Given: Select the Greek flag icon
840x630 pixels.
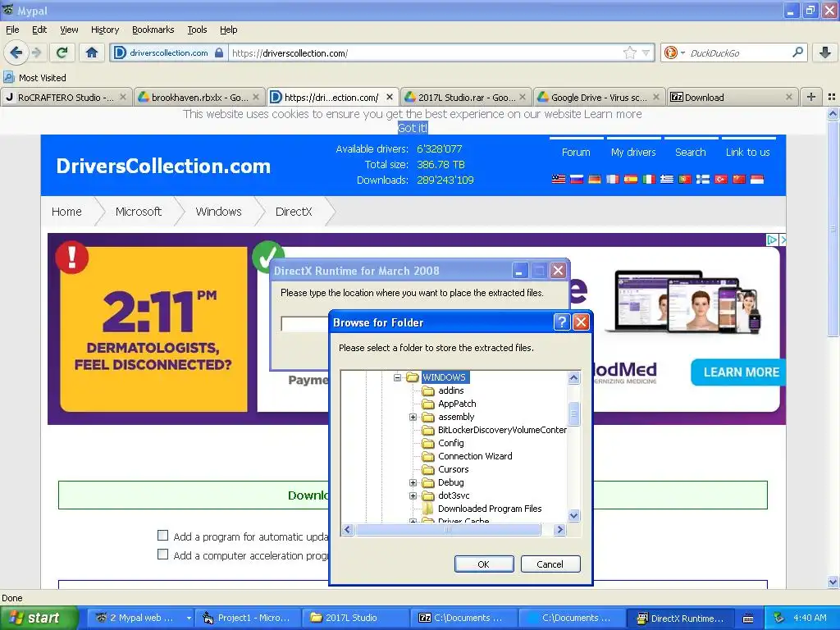Looking at the screenshot, I should (x=667, y=179).
